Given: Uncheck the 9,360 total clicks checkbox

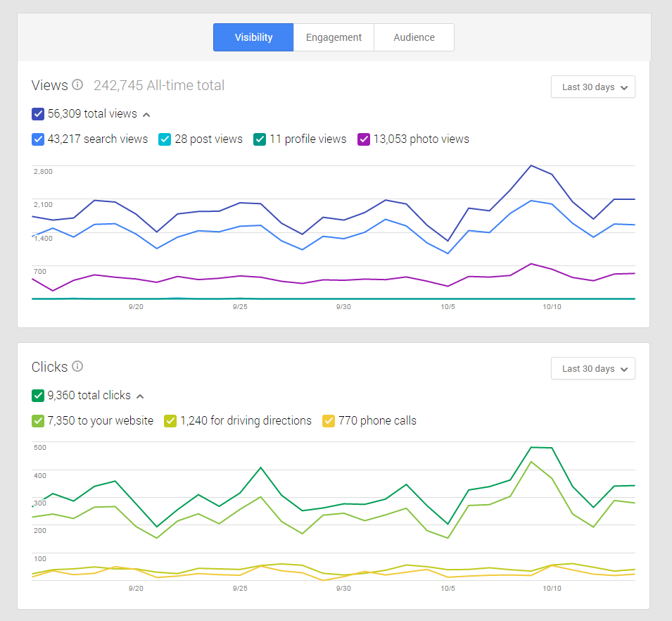Looking at the screenshot, I should click(37, 395).
